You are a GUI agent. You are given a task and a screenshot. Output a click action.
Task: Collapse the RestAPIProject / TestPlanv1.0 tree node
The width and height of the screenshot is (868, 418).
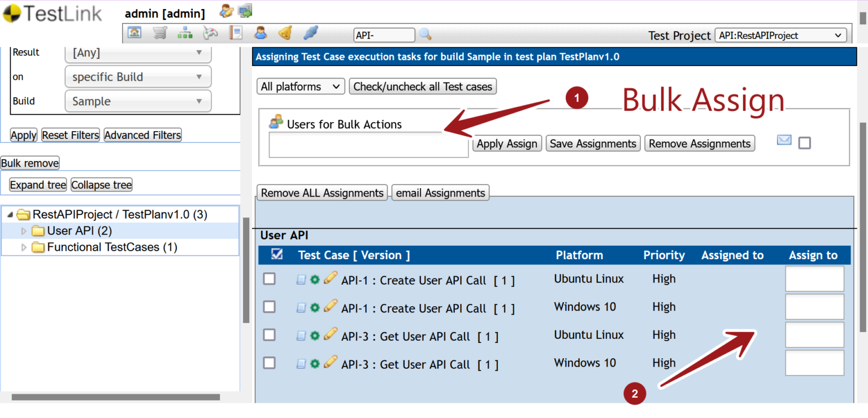coord(9,214)
